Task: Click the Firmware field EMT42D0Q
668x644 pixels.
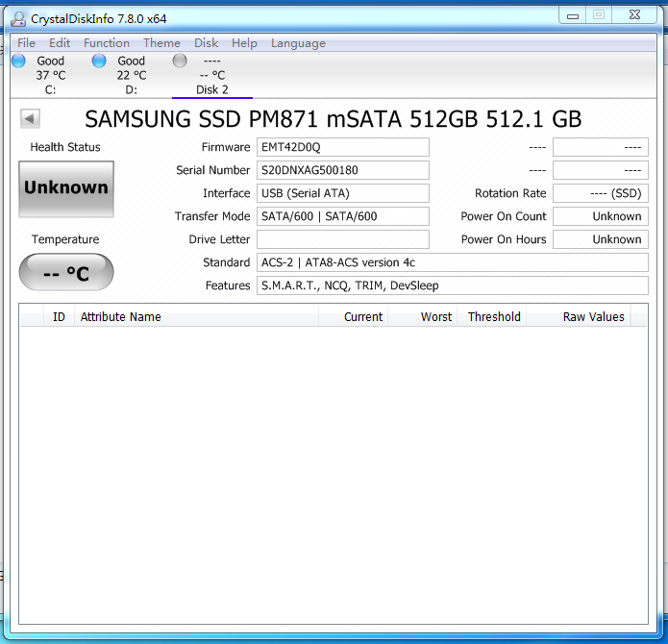Action: point(342,147)
